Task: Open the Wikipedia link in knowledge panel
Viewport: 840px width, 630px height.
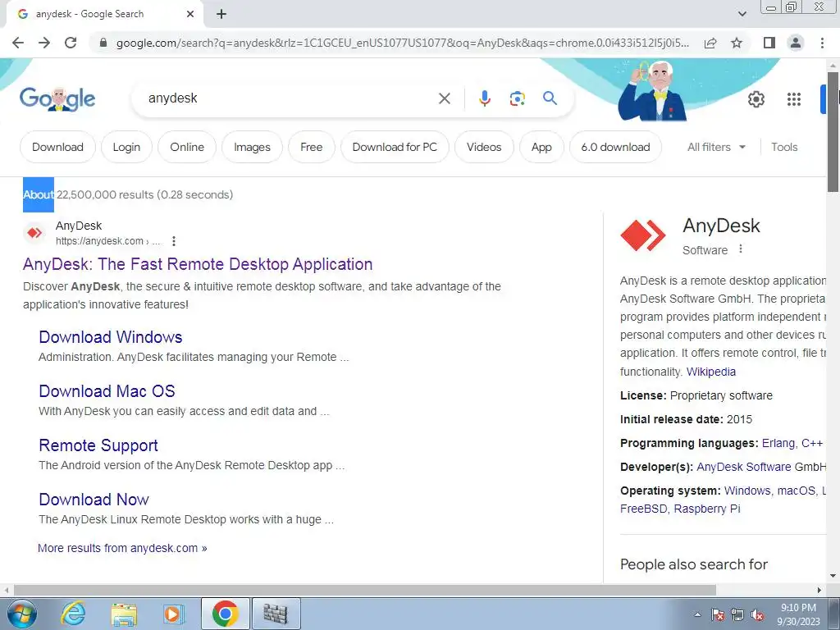Action: pyautogui.click(x=711, y=372)
